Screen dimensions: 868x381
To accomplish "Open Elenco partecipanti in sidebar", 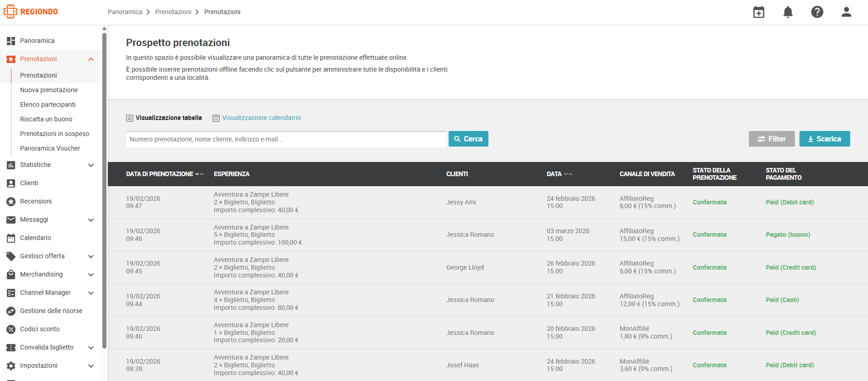I will click(48, 104).
